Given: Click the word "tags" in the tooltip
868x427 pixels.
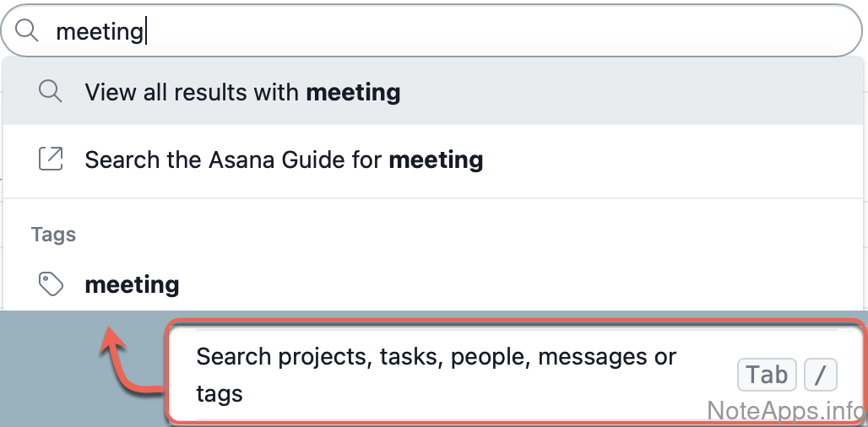Looking at the screenshot, I should pyautogui.click(x=220, y=393).
